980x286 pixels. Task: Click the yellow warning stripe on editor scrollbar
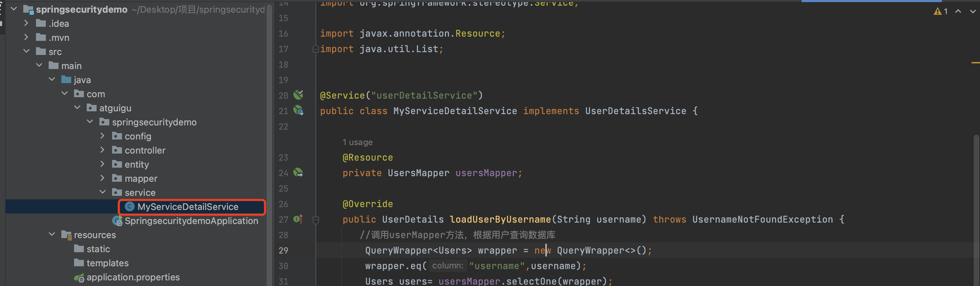coord(975,62)
